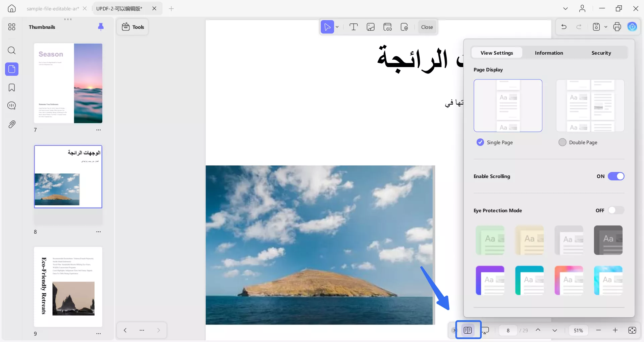Zoom out with the minus icon
Image resolution: width=644 pixels, height=342 pixels.
(x=598, y=330)
